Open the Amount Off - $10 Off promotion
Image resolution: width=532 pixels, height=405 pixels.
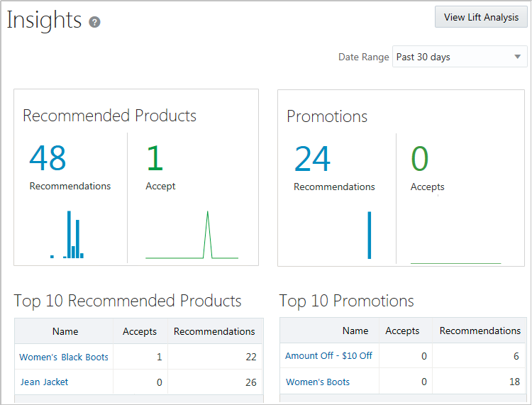(328, 355)
